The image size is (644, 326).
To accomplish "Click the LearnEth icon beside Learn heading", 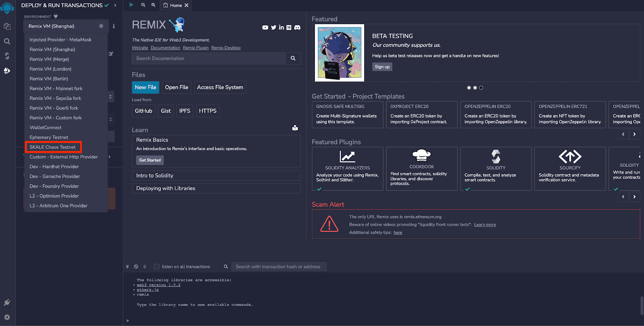I will tap(295, 128).
